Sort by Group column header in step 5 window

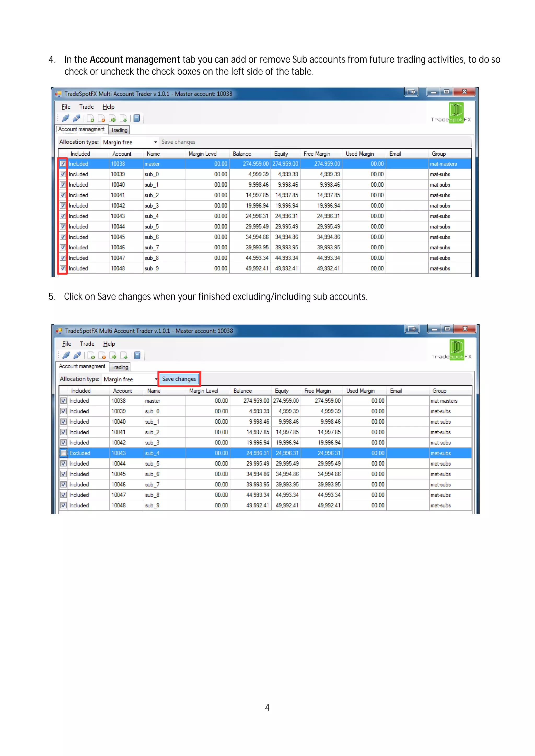point(450,391)
